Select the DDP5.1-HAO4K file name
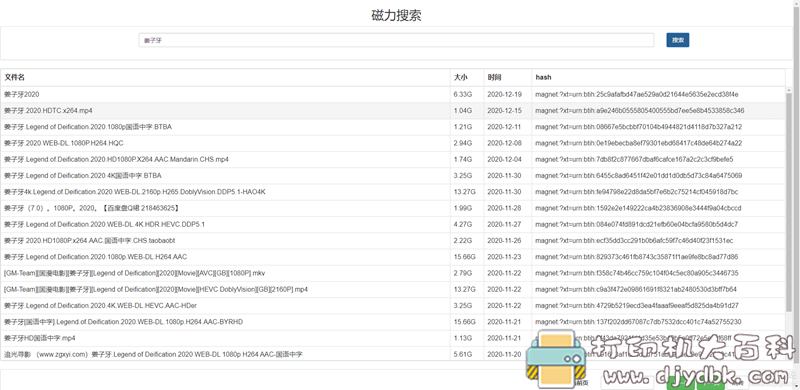This screenshot has width=800, height=390. [135, 192]
